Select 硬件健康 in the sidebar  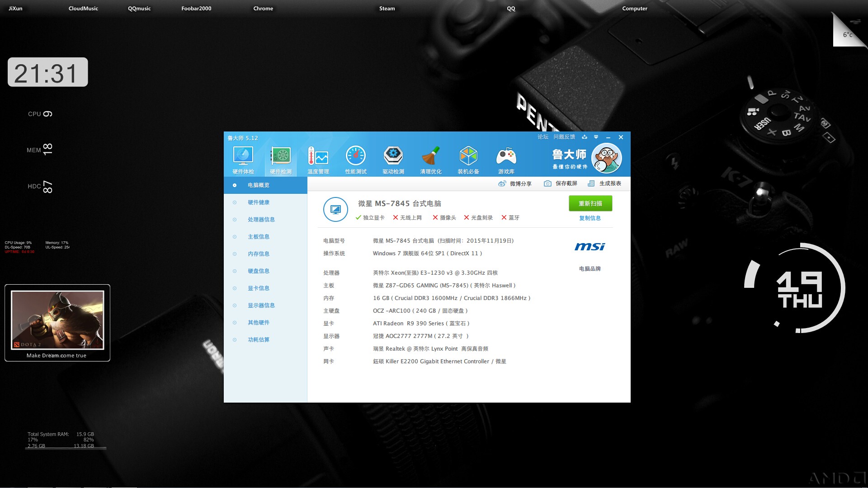(265, 202)
